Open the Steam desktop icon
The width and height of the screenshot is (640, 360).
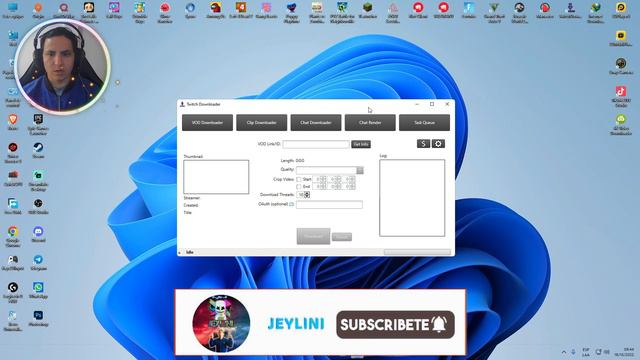tap(38, 150)
